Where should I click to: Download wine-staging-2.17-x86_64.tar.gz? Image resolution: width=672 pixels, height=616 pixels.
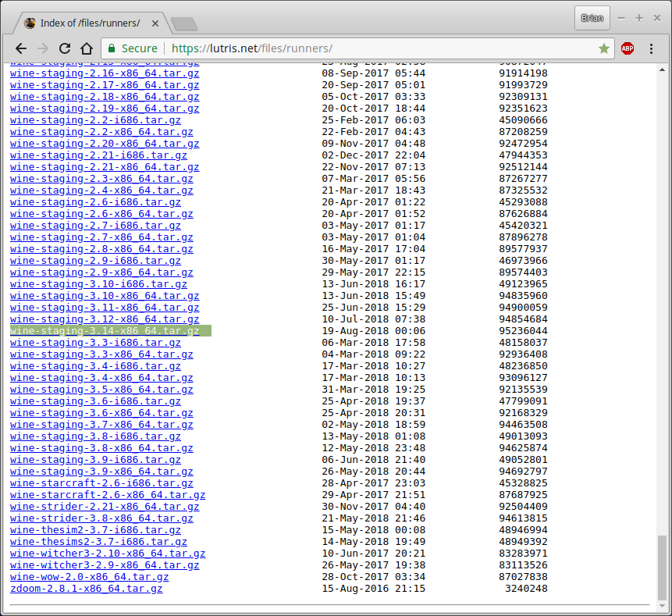(105, 85)
